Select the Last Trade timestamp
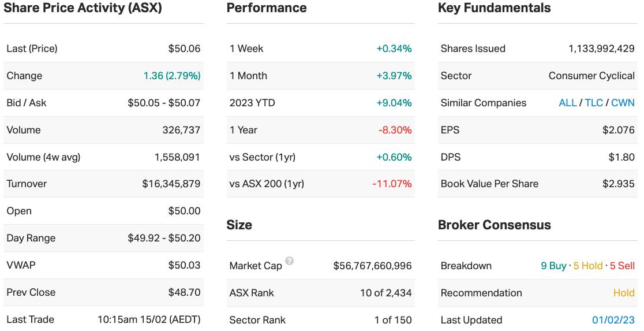Image resolution: width=644 pixels, height=331 pixels. (149, 320)
